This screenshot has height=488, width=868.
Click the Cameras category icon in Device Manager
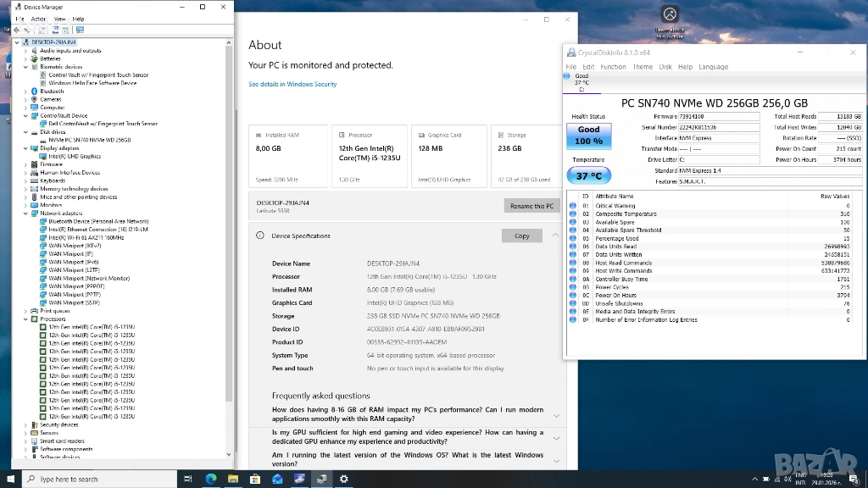tap(35, 99)
